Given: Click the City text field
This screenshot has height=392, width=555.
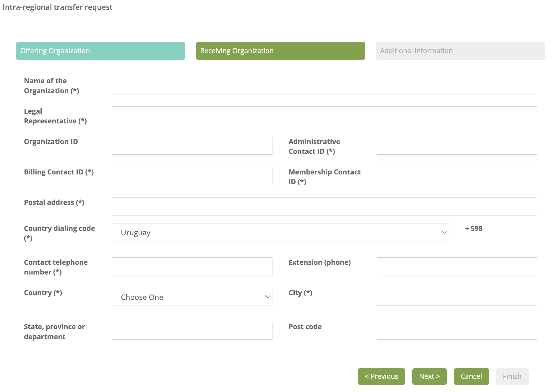Looking at the screenshot, I should point(457,297).
